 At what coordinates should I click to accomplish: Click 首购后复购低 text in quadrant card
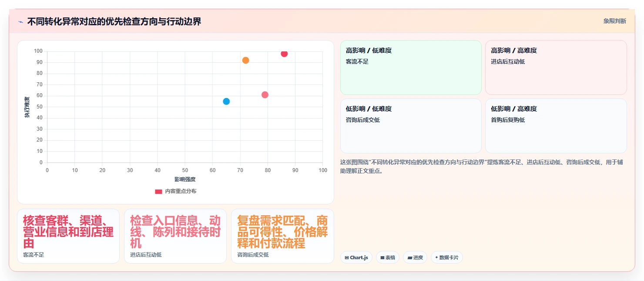click(x=508, y=120)
